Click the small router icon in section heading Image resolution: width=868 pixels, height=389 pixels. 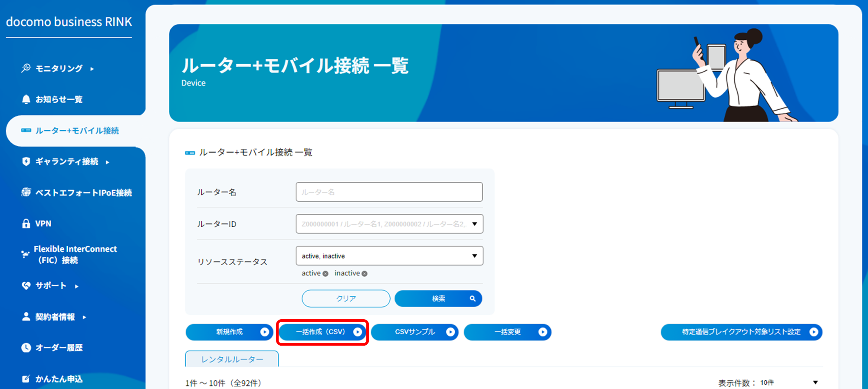point(190,153)
